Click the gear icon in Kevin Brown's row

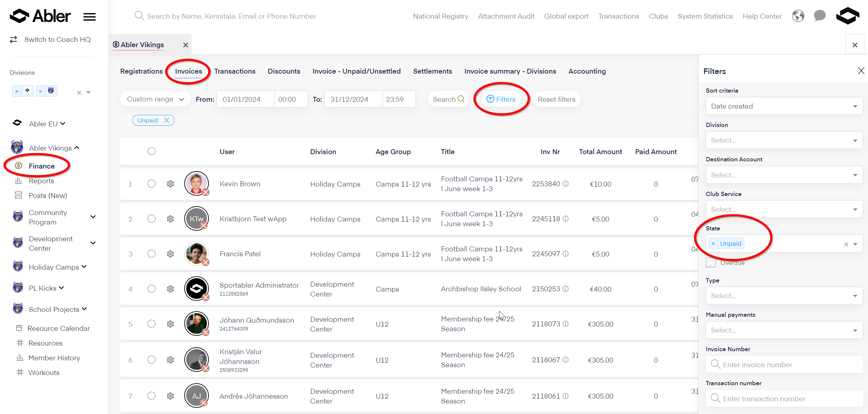[171, 184]
